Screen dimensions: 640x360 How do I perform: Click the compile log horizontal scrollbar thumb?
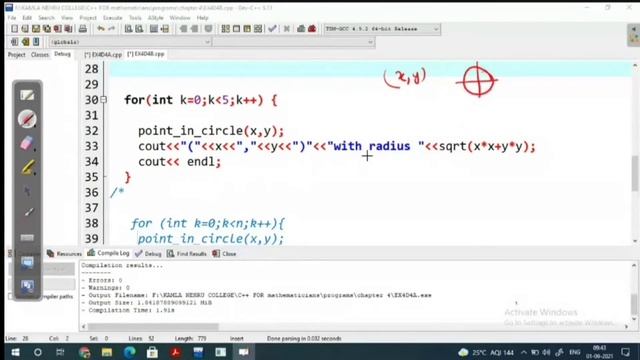153,327
